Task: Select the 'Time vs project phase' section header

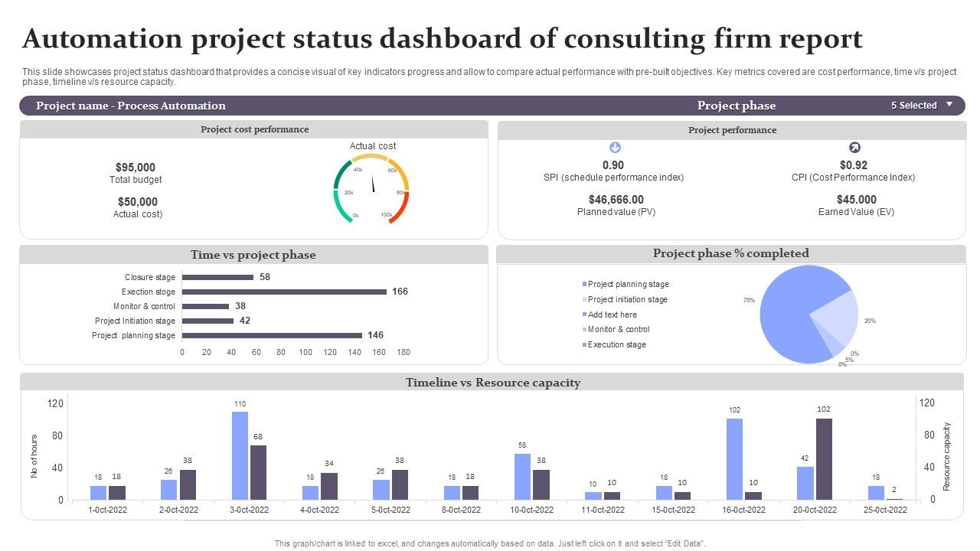Action: pos(253,255)
